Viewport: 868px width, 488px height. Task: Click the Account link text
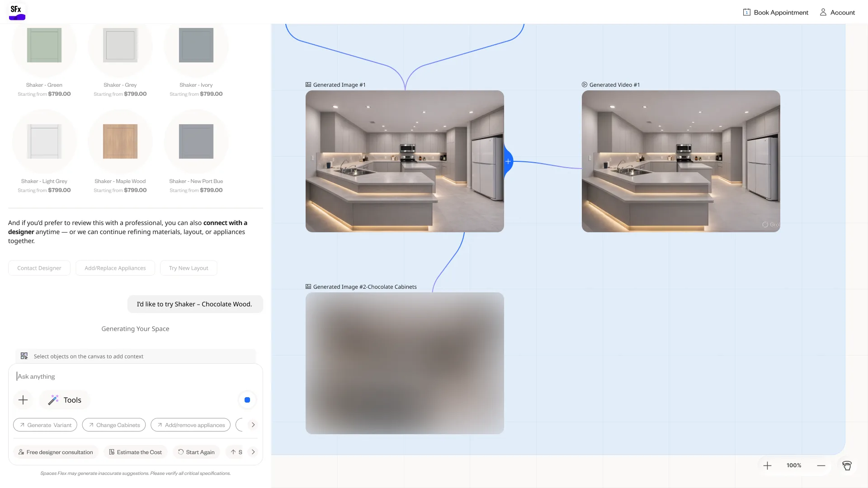(x=843, y=13)
